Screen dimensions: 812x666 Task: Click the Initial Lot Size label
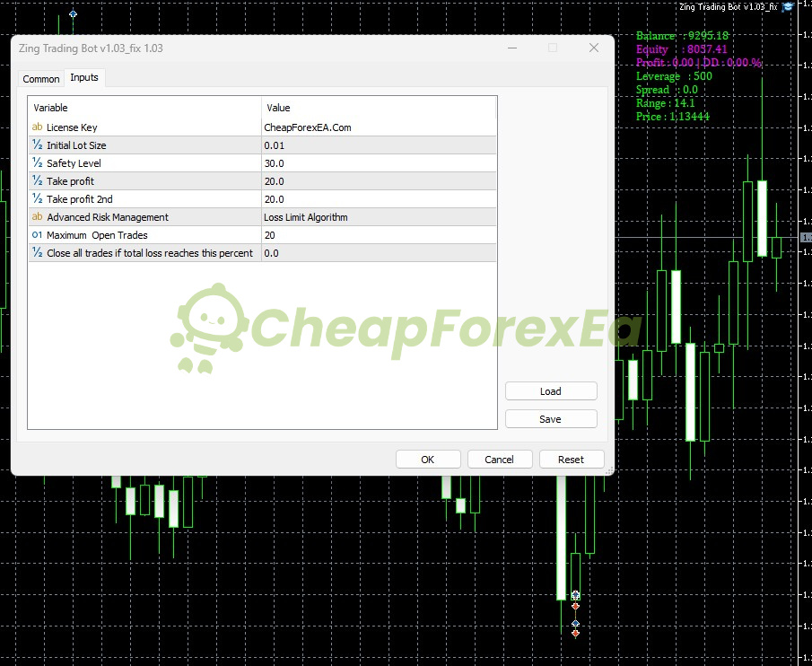pyautogui.click(x=76, y=145)
